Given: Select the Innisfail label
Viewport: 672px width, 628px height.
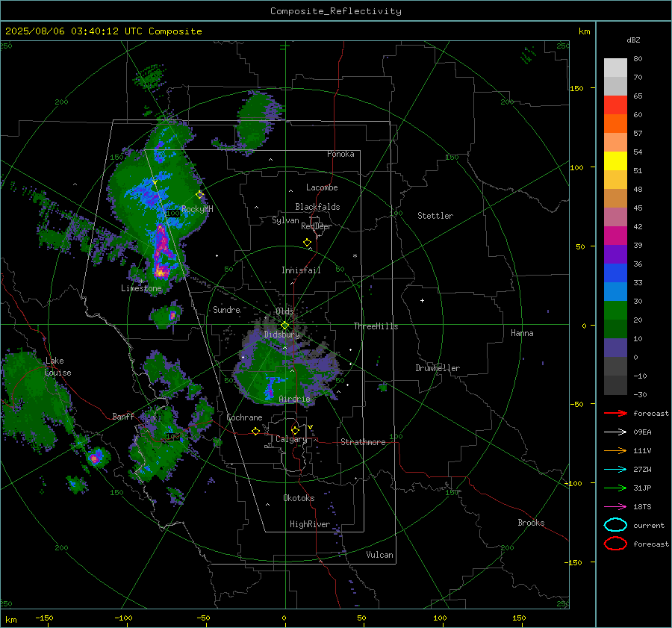Looking at the screenshot, I should [301, 270].
